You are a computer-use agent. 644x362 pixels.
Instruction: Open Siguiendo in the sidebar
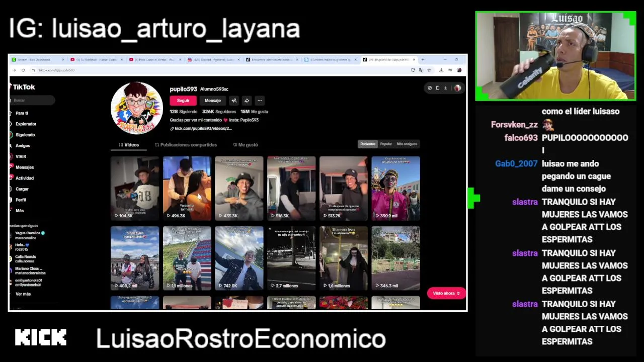click(25, 135)
